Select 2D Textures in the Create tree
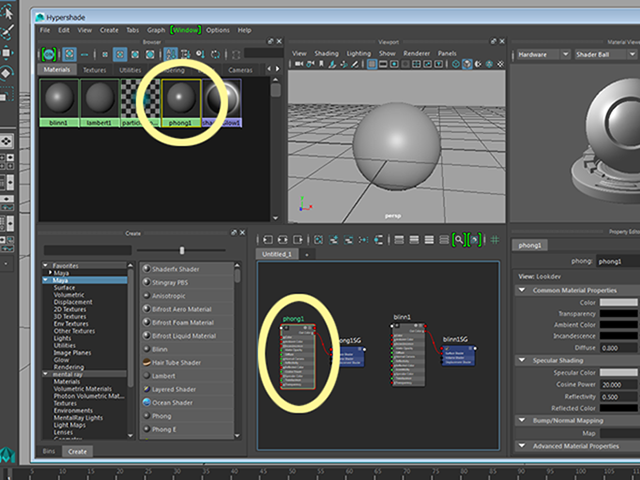This screenshot has height=480, width=640. click(70, 309)
